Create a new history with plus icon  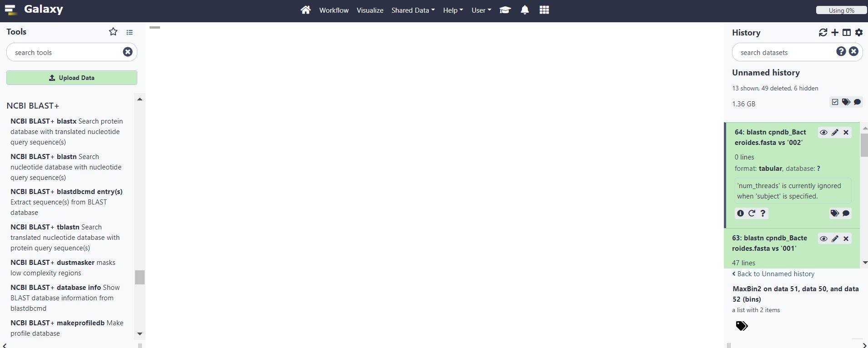835,33
